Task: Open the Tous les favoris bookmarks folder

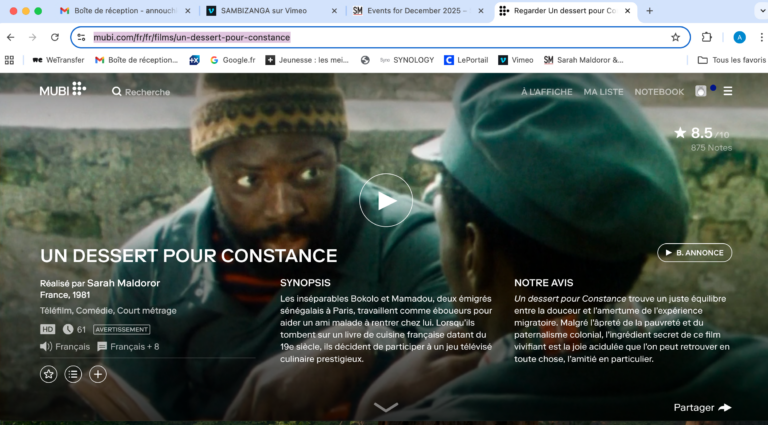Action: pos(731,60)
